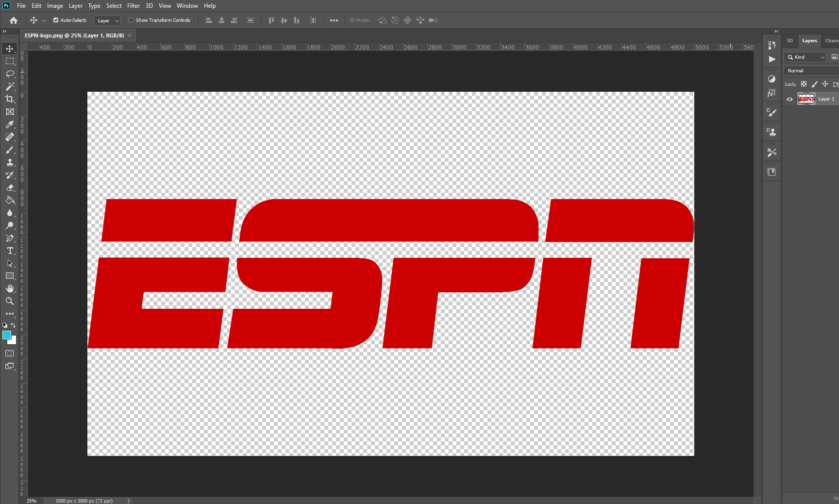Open the Adjustments panel icon
Viewport: 839px width, 504px height.
click(x=772, y=79)
